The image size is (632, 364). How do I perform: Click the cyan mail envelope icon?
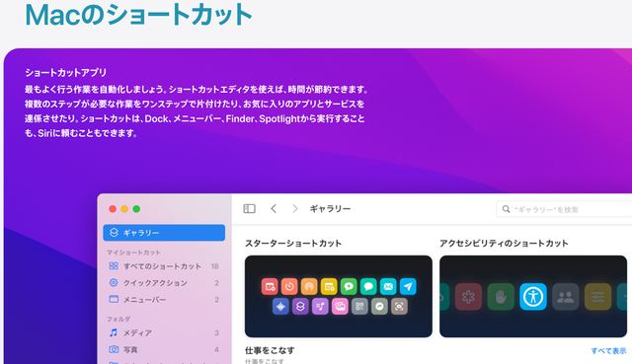(388, 287)
